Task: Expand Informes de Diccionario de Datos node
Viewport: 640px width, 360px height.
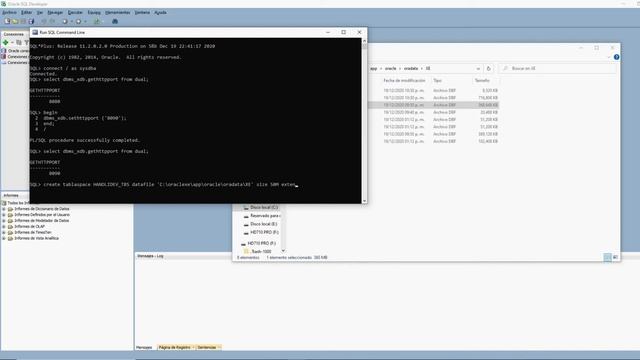Action: [x=4, y=209]
